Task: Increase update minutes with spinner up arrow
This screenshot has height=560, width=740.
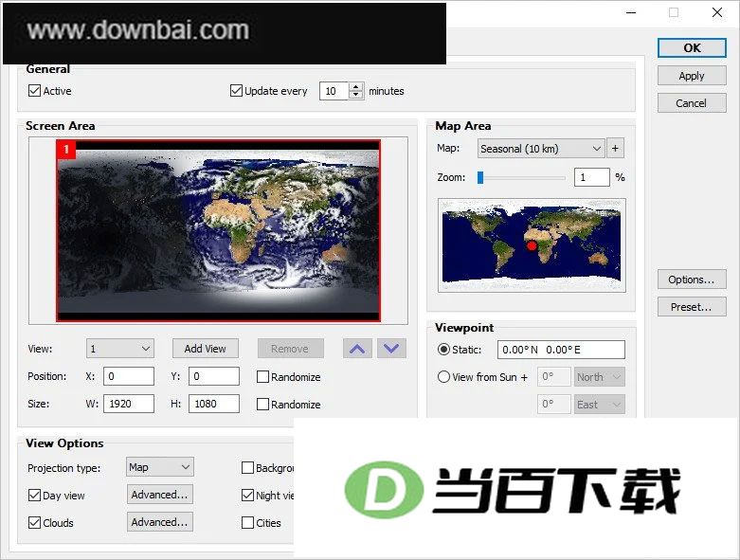Action: 356,87
